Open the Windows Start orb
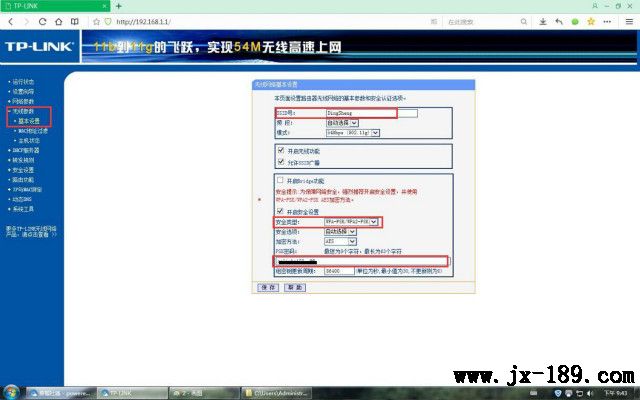The image size is (640, 400). pos(11,393)
